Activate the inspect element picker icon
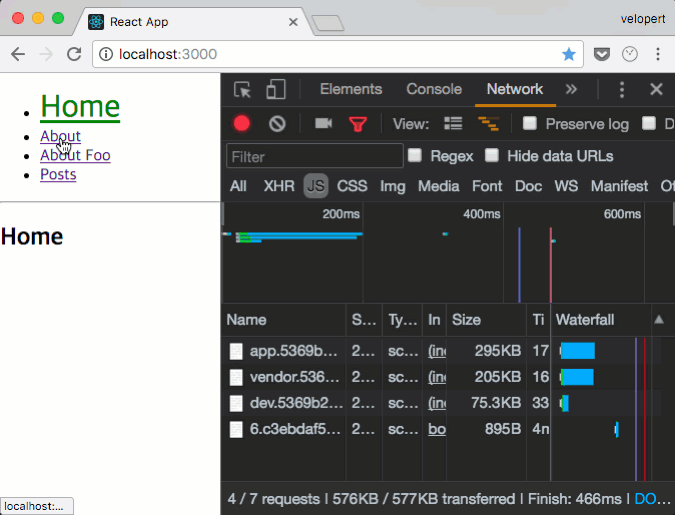Screen dimensions: 675x515 [x=242, y=90]
